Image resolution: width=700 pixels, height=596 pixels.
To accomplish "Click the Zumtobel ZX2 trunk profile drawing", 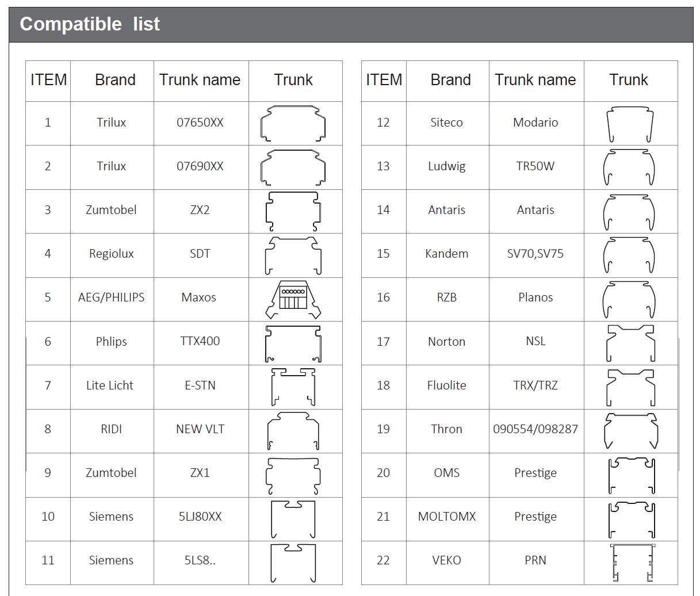I will point(293,211).
